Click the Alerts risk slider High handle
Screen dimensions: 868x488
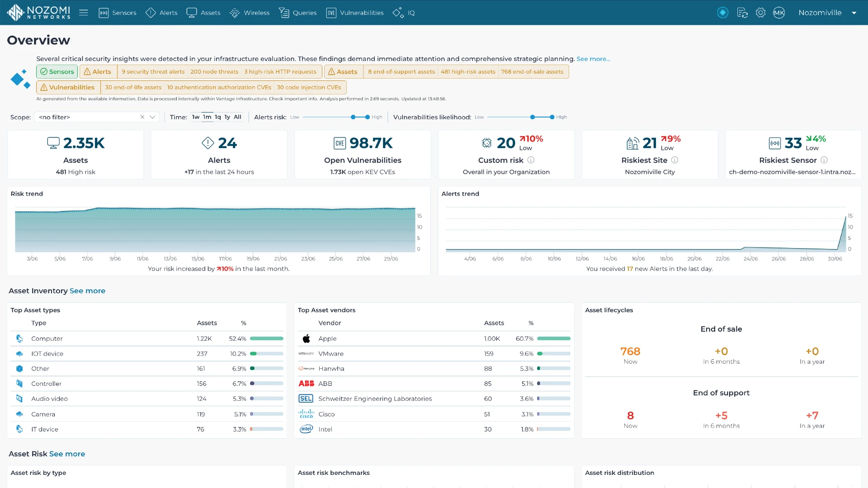[x=368, y=117]
